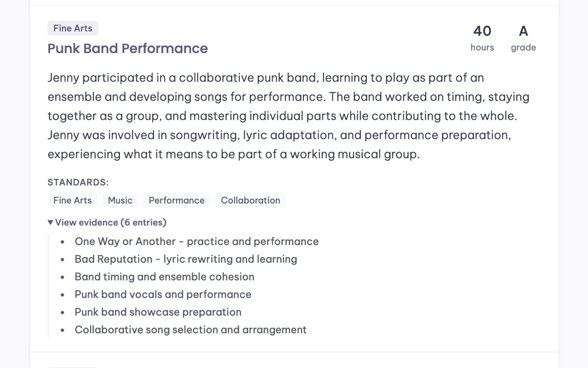588x368 pixels.
Task: Open Bad Reputation lyric rewriting entry
Action: click(186, 259)
